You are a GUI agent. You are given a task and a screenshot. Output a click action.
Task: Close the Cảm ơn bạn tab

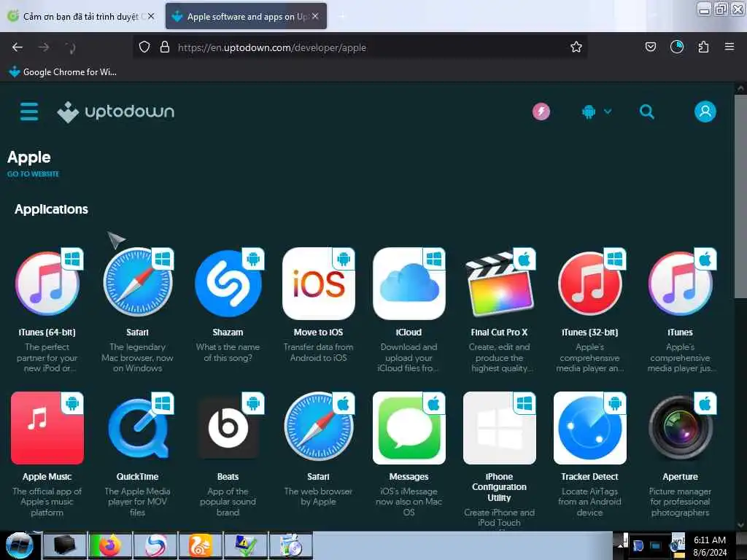150,16
